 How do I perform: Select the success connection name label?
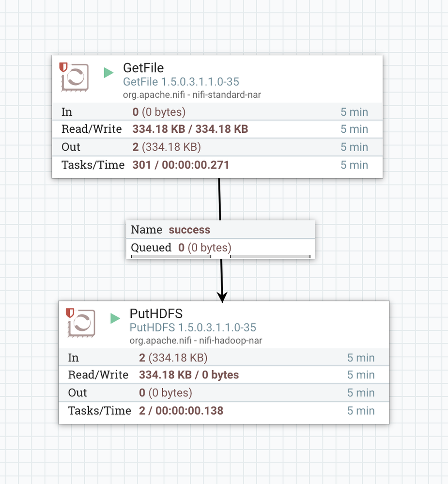(x=189, y=230)
